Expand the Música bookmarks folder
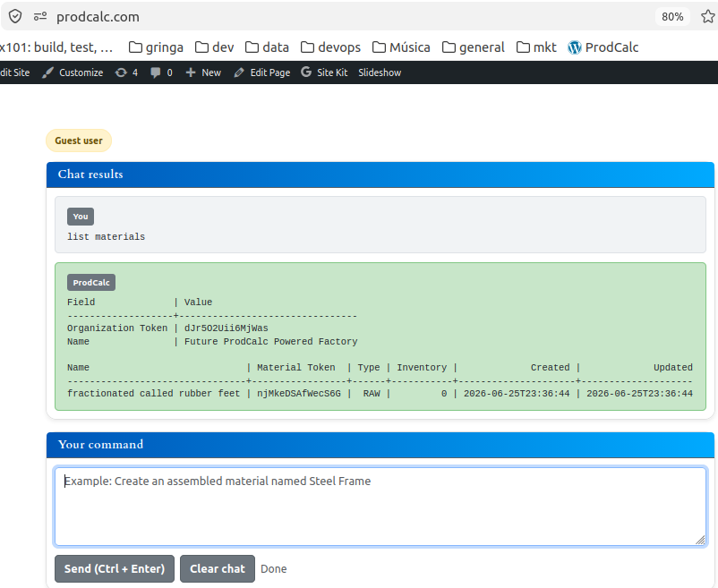This screenshot has width=718, height=588. tap(401, 47)
